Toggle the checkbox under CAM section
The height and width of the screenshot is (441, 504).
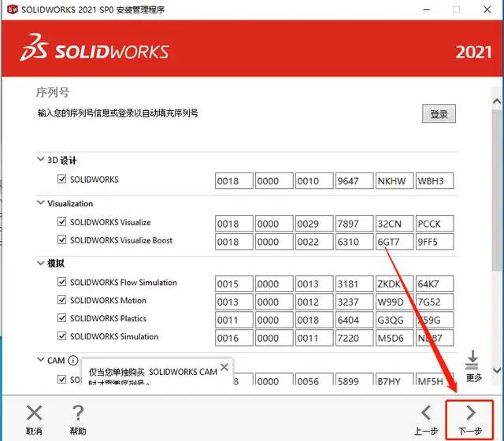[x=61, y=379]
